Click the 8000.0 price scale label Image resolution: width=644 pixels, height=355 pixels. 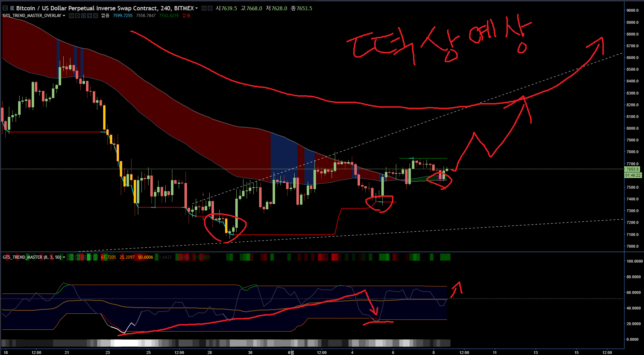coord(633,128)
